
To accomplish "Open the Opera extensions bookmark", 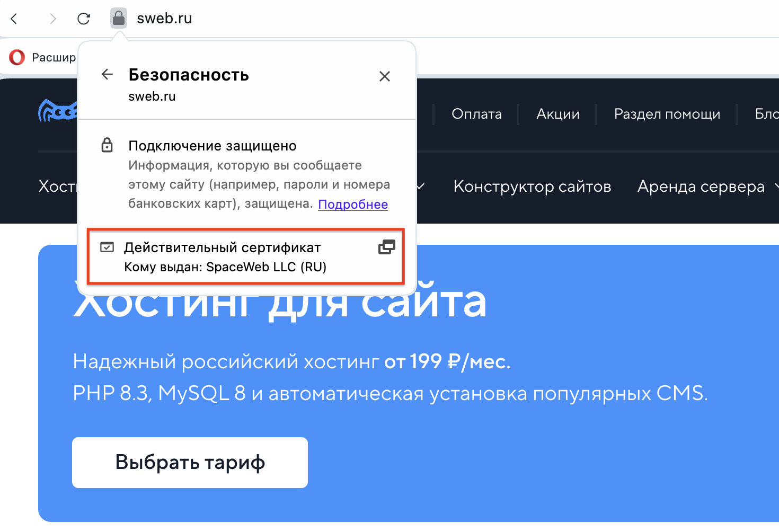I will click(42, 57).
